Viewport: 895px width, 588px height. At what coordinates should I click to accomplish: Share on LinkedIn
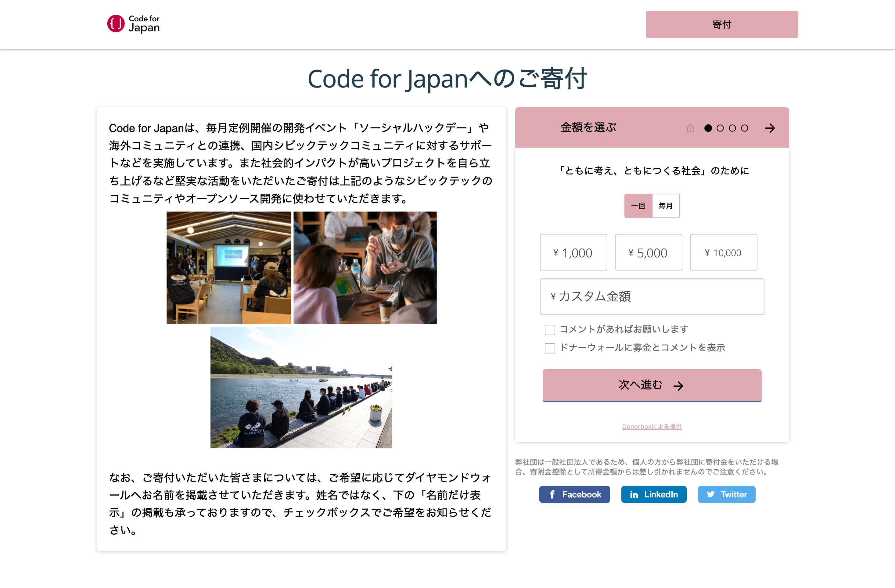coord(654,494)
